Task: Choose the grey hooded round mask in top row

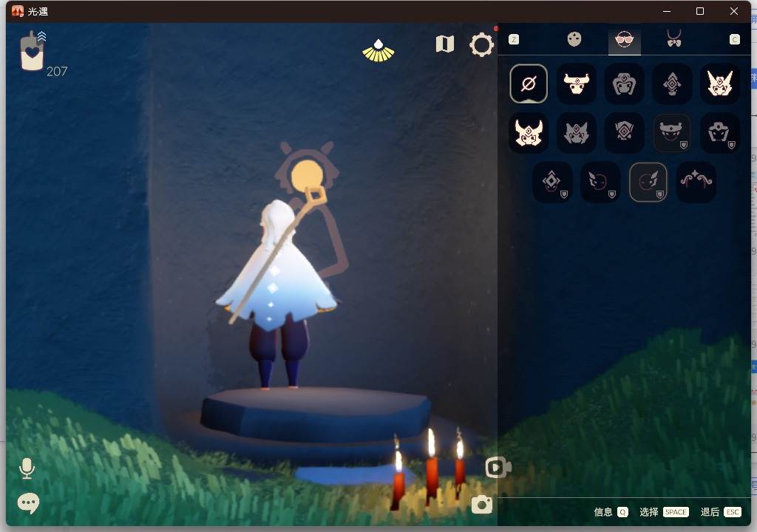Action: (624, 83)
